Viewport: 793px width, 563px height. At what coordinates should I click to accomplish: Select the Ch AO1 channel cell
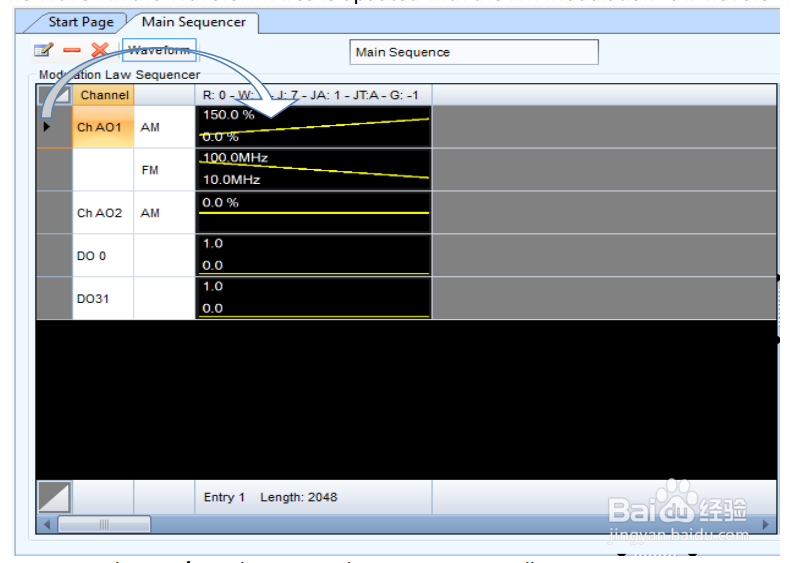pyautogui.click(x=103, y=126)
